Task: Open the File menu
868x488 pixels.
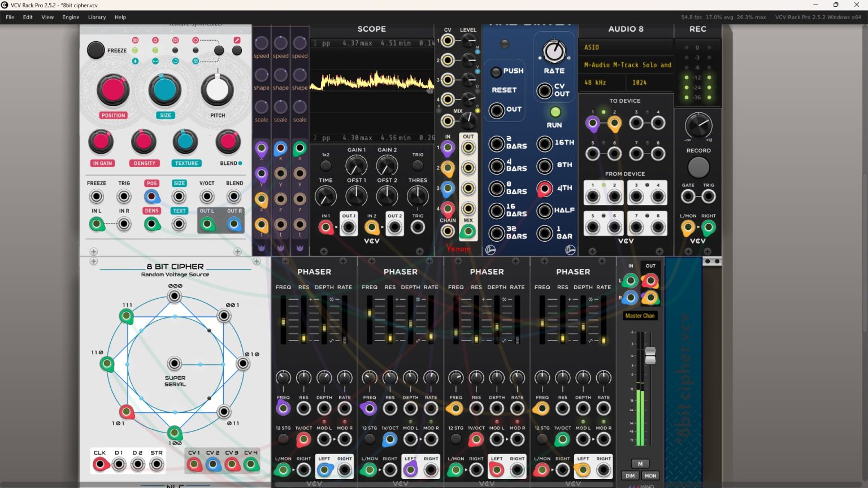Action: (x=10, y=17)
